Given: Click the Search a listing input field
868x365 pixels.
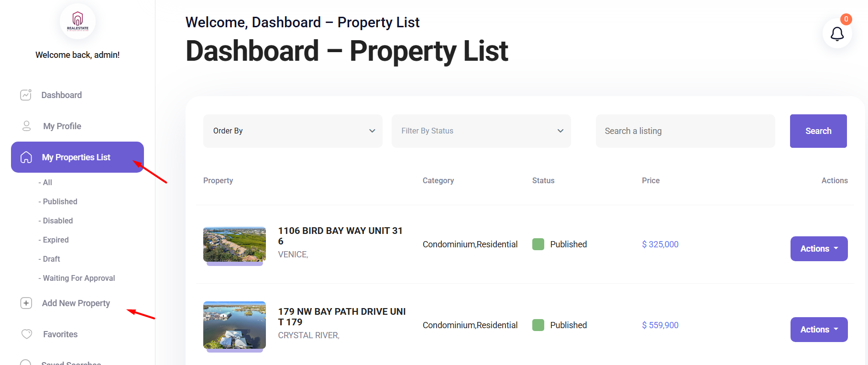Looking at the screenshot, I should tap(685, 131).
